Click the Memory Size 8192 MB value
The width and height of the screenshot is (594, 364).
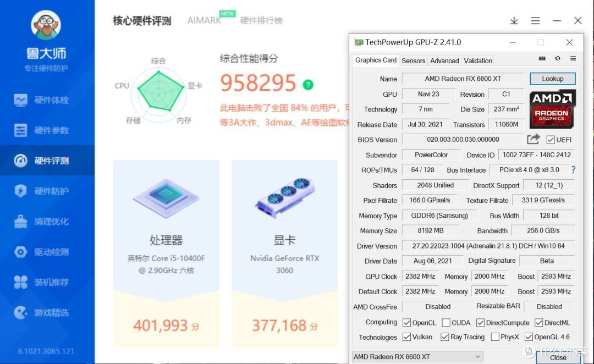pos(430,230)
